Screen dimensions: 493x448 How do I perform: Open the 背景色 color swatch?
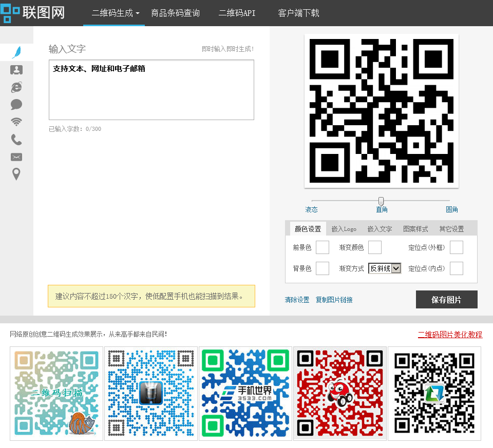[x=323, y=268]
